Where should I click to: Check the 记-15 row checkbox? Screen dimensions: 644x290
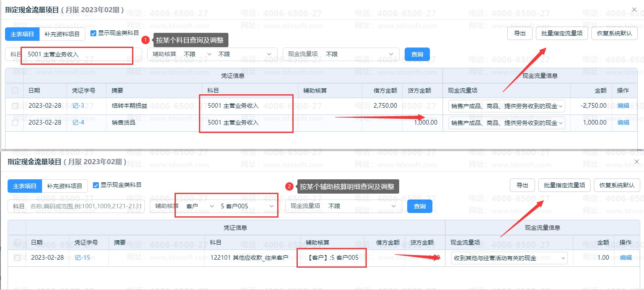click(x=17, y=258)
